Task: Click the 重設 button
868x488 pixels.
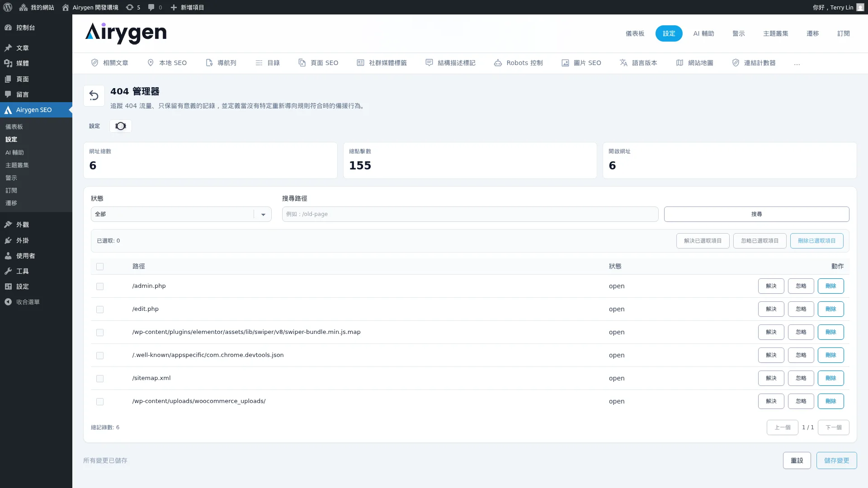Action: tap(797, 460)
